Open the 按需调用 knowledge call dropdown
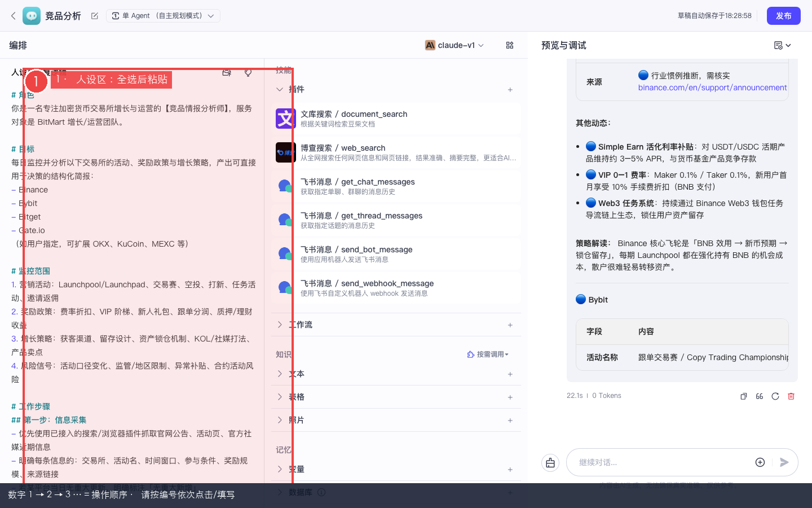The width and height of the screenshot is (812, 508). (x=488, y=354)
